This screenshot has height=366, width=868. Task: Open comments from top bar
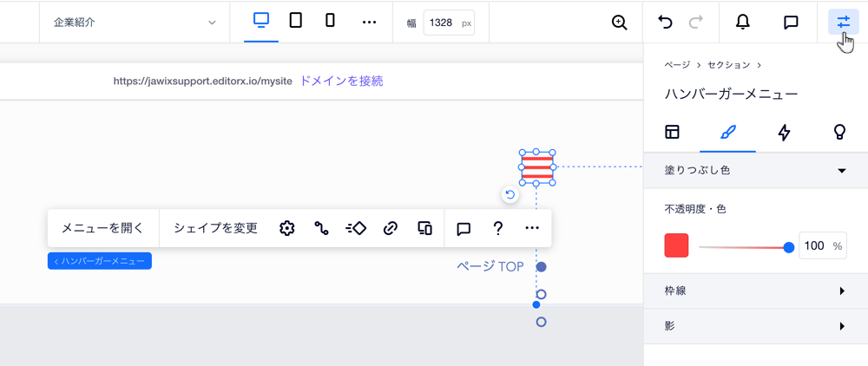click(x=791, y=22)
